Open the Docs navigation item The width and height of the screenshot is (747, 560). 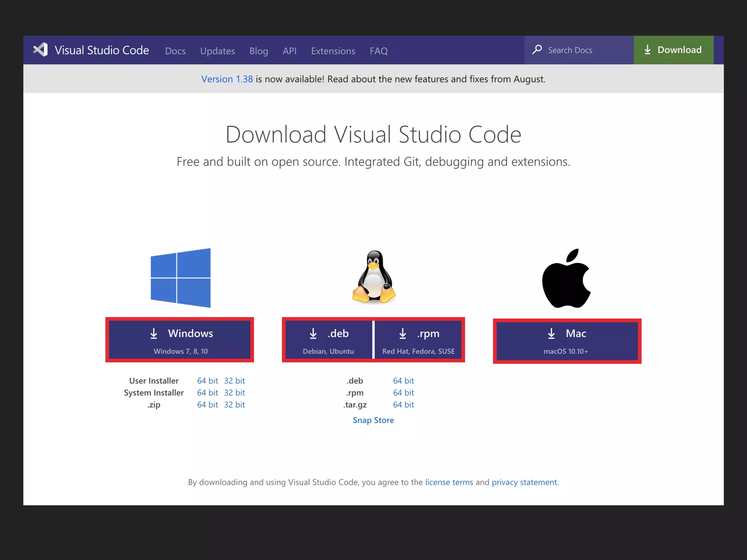pyautogui.click(x=175, y=51)
